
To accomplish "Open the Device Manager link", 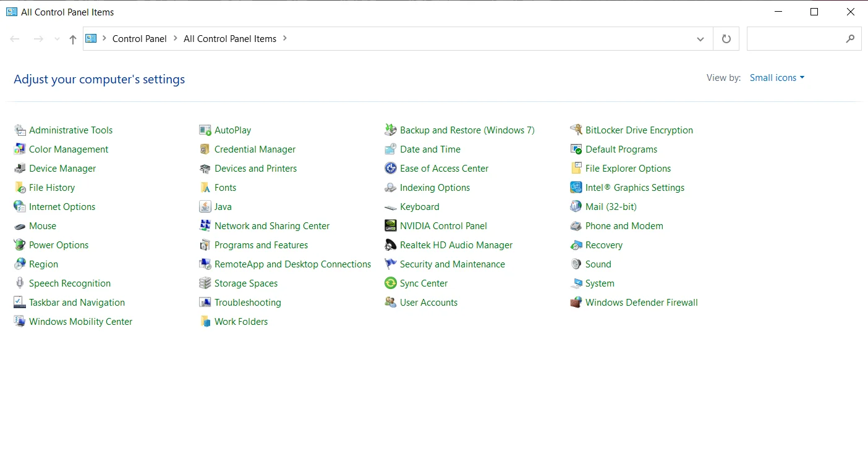I will click(62, 169).
